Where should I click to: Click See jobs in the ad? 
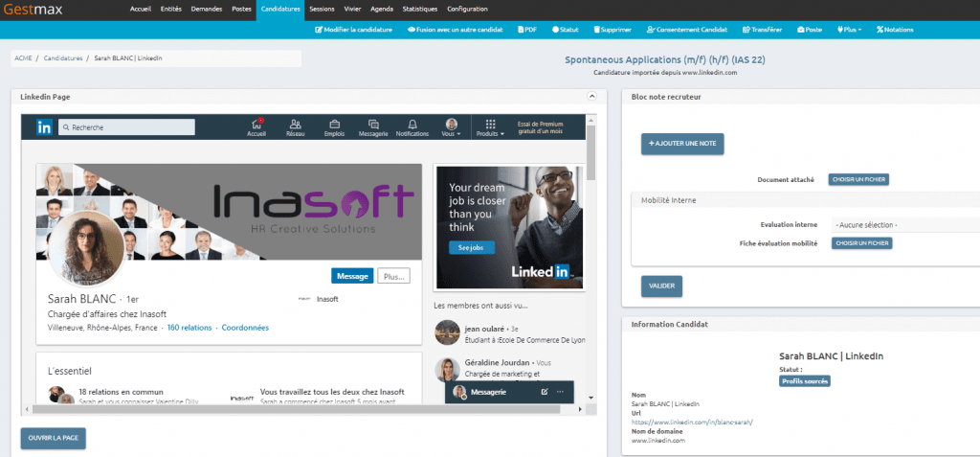click(x=471, y=248)
